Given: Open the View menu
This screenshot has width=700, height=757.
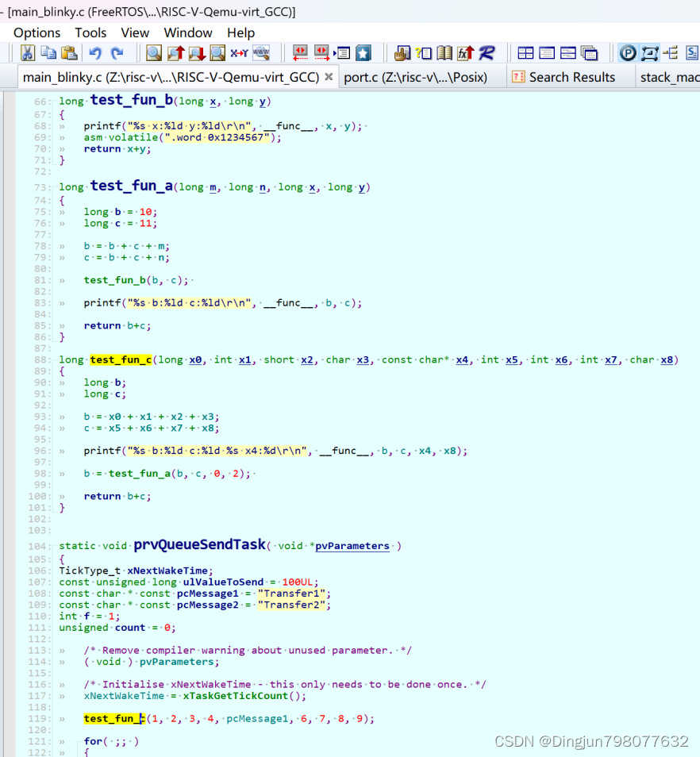Looking at the screenshot, I should click(135, 33).
